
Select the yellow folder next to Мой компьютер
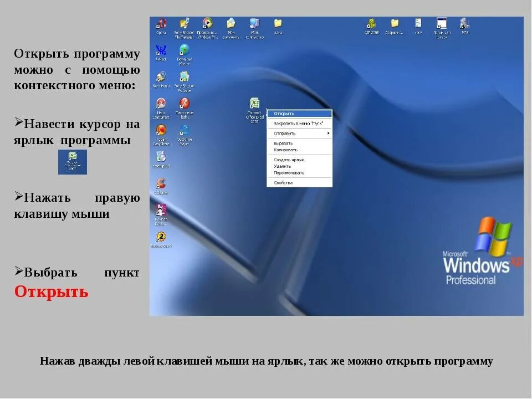tap(278, 27)
